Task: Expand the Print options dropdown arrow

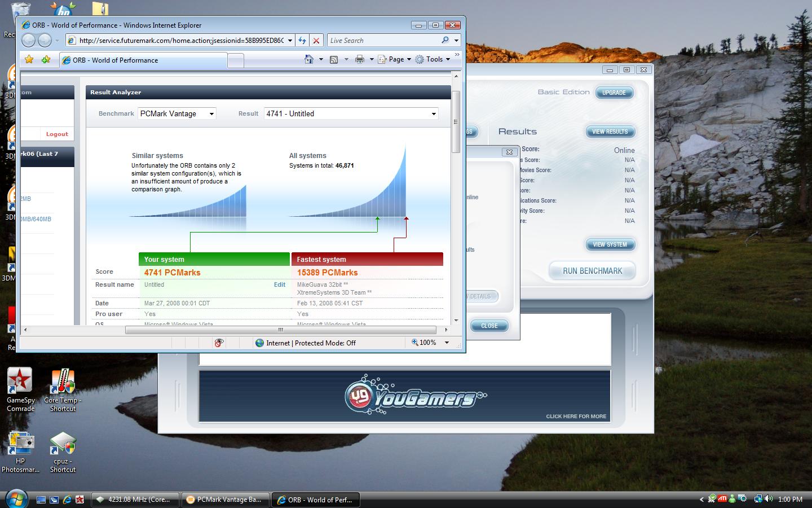Action: tap(372, 59)
